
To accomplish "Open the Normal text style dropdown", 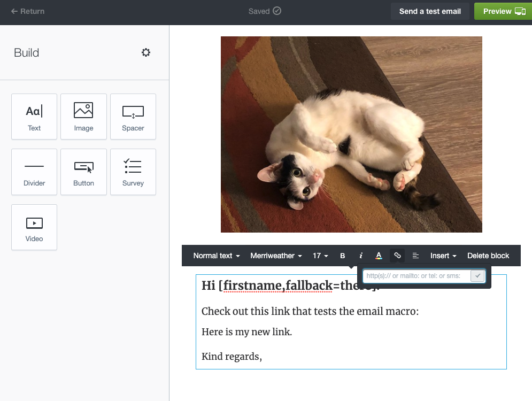I will pyautogui.click(x=216, y=256).
